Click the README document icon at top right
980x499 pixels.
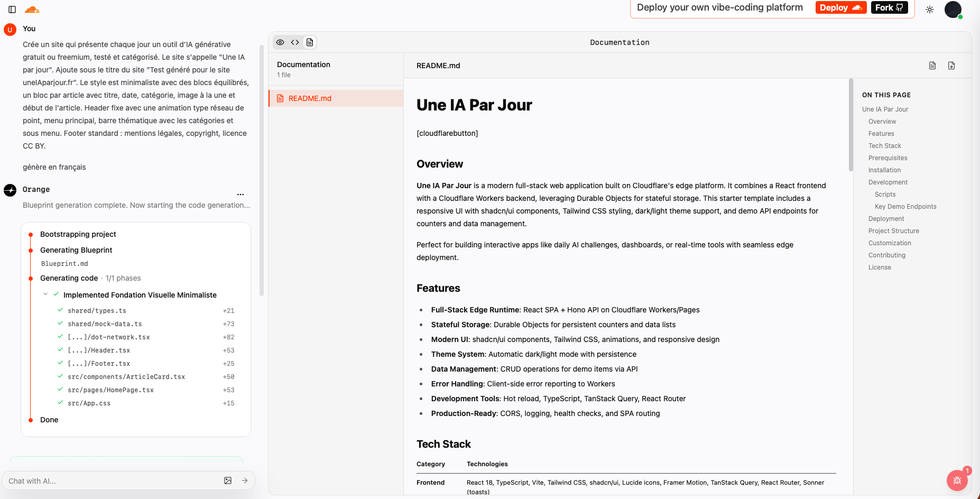pos(932,66)
